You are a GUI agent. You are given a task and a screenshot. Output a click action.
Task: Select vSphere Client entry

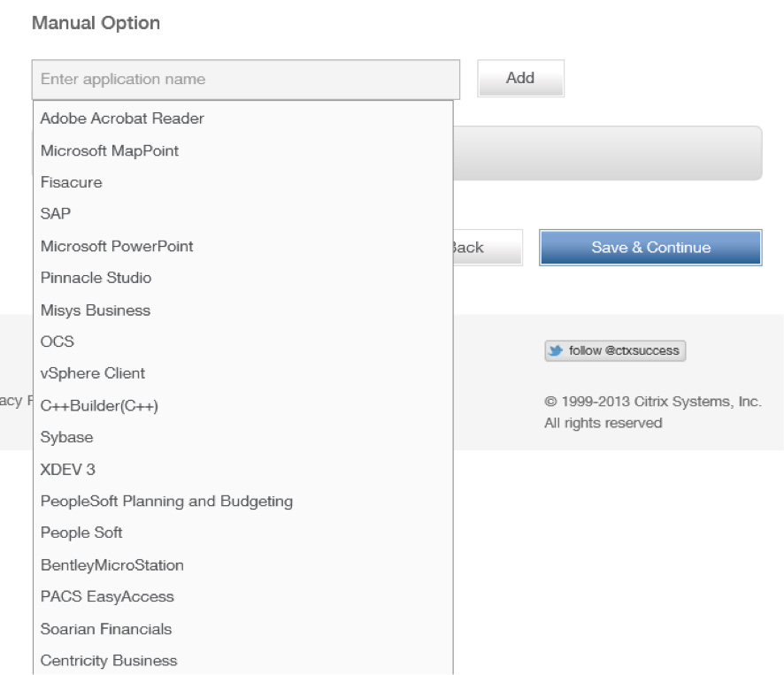click(243, 373)
